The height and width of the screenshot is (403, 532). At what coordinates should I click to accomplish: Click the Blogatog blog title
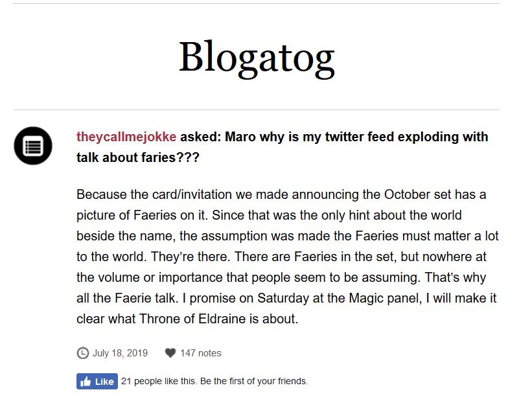[257, 56]
